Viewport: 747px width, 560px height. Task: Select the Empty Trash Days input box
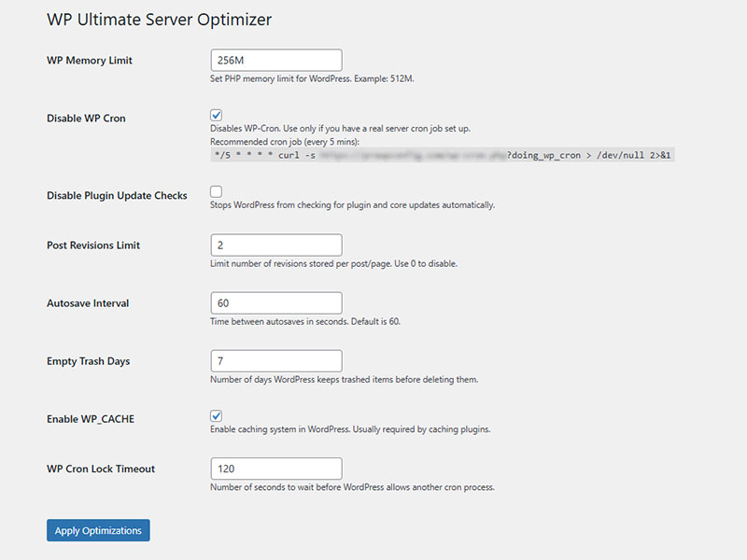(276, 361)
